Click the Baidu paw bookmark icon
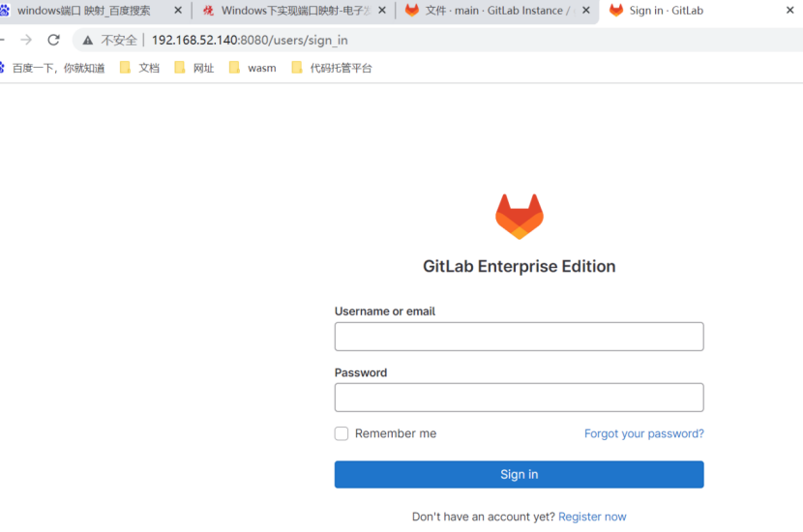This screenshot has width=803, height=532. pos(2,67)
